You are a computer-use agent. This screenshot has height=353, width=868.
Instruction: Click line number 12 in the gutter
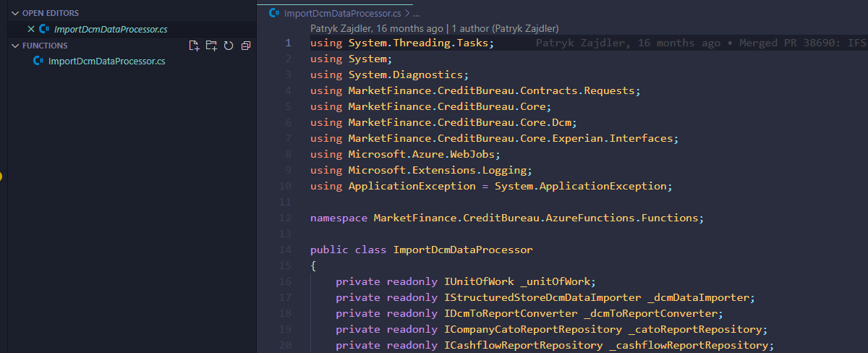pyautogui.click(x=286, y=218)
